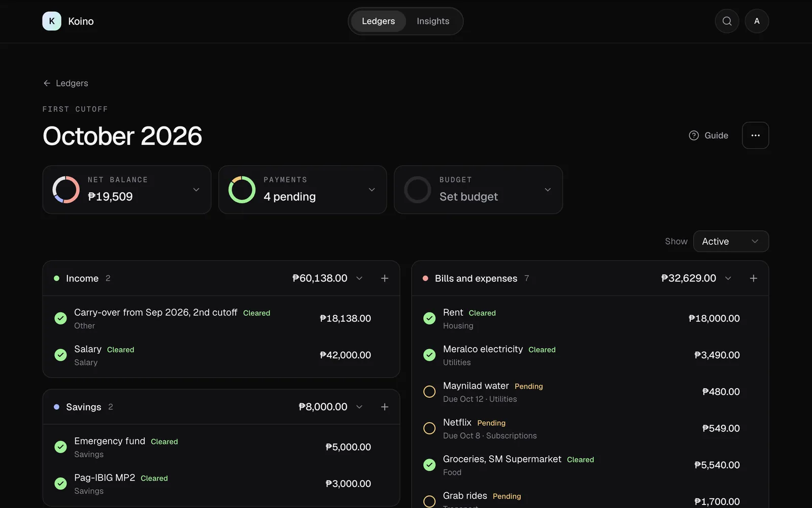
Task: Toggle the Salary cleared checkmark
Action: [x=60, y=355]
